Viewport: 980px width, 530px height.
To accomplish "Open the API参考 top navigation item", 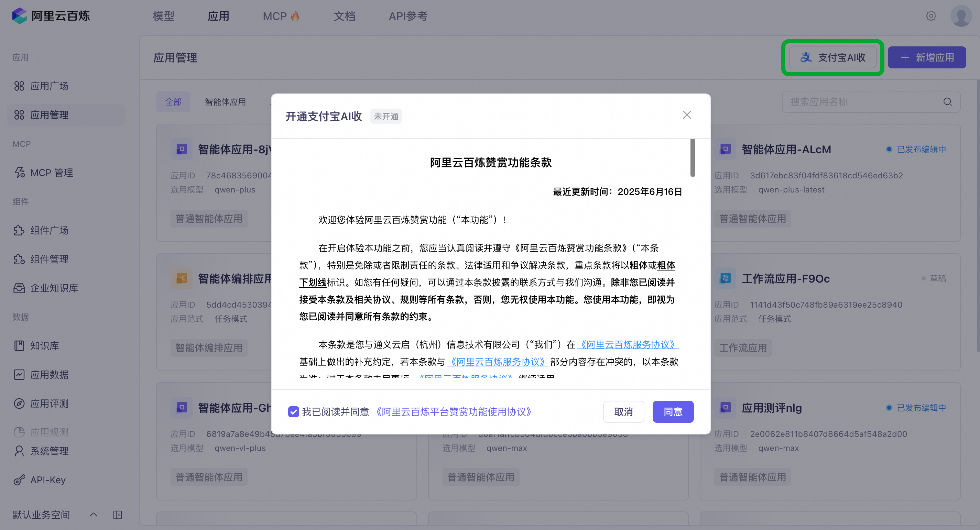I will click(408, 16).
